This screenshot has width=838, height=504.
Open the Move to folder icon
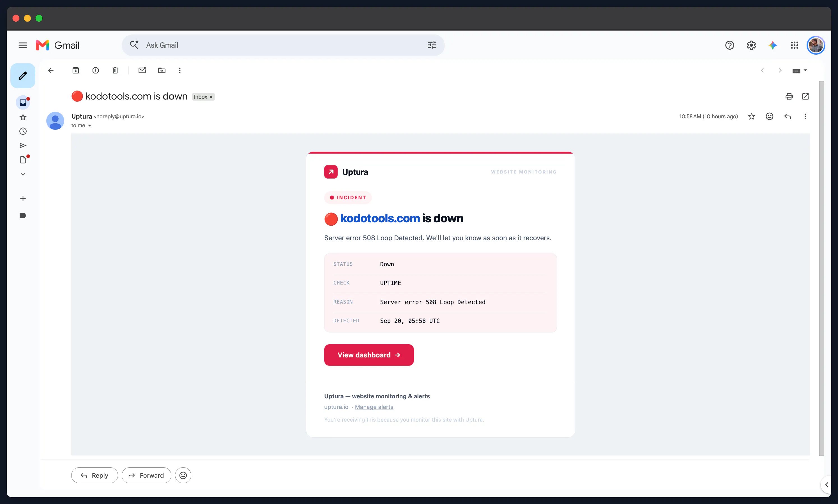tap(162, 70)
